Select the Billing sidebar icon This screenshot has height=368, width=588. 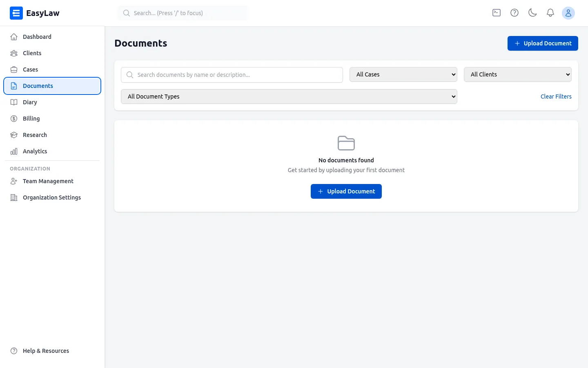(x=14, y=119)
